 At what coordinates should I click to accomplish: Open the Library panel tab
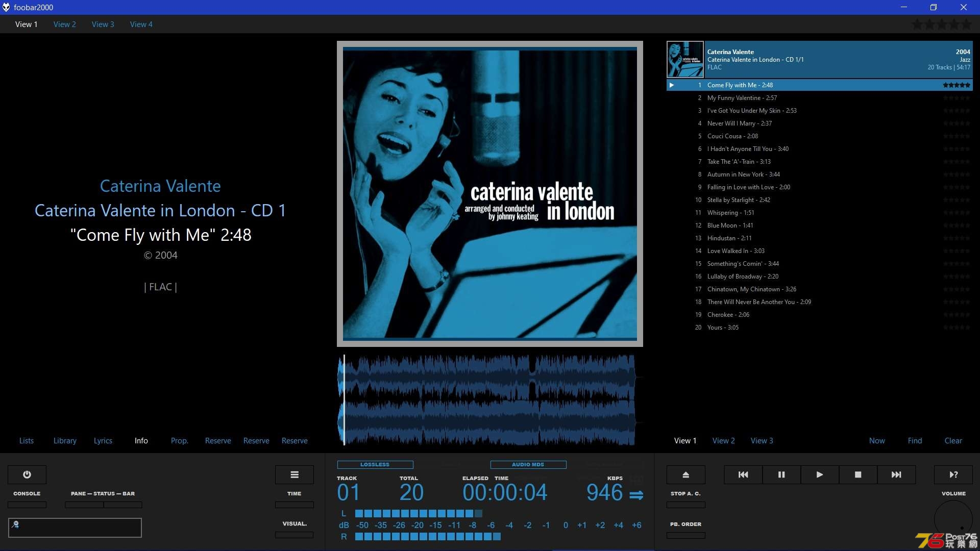pyautogui.click(x=65, y=440)
